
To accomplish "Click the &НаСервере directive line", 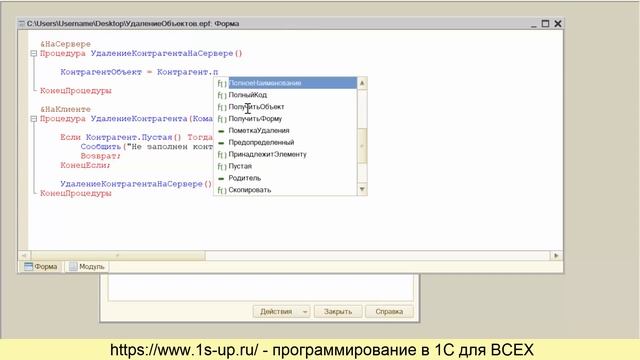I will coord(65,44).
